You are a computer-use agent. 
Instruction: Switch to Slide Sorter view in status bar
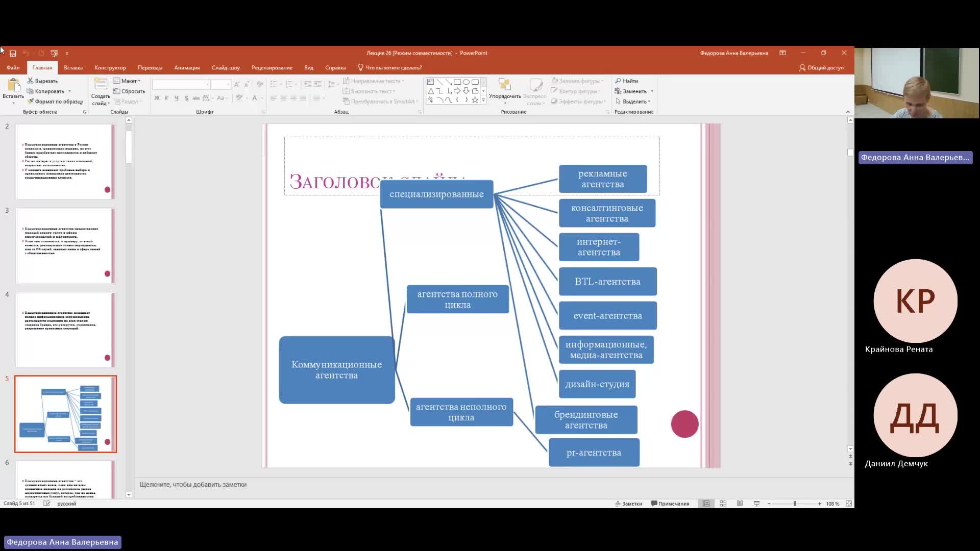723,504
